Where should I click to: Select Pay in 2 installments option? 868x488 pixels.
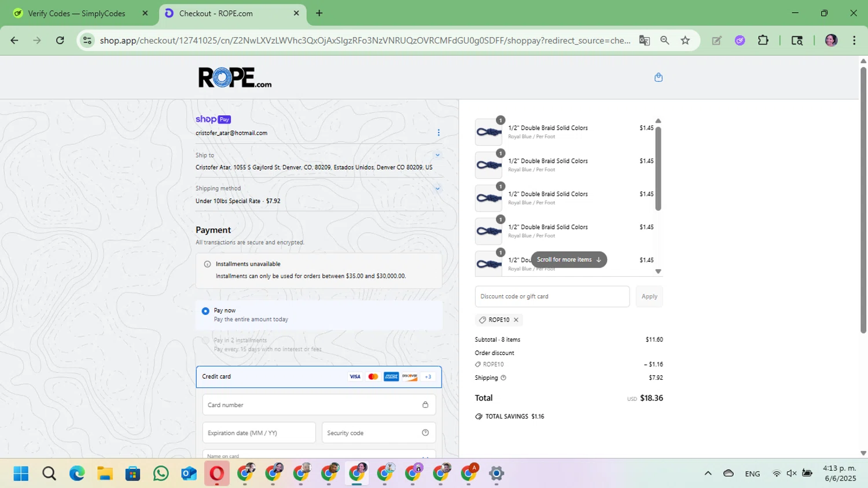pos(319,344)
